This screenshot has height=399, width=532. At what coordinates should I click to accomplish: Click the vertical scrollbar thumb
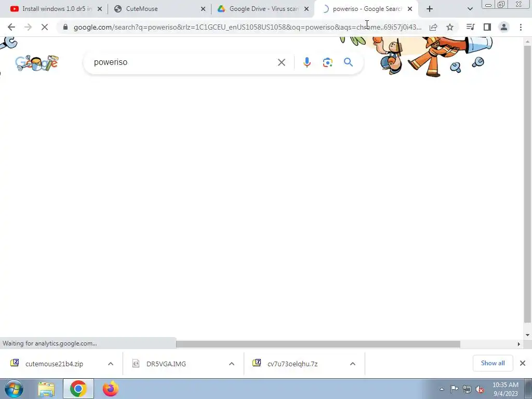coord(527,184)
